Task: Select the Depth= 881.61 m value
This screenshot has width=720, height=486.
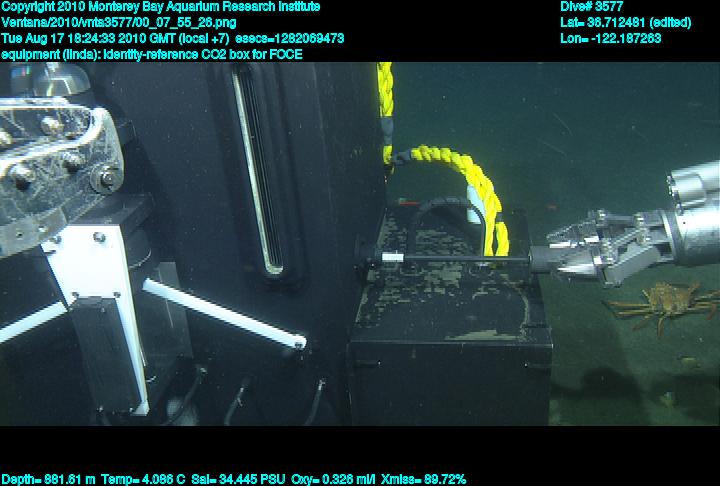Action: coord(48,480)
